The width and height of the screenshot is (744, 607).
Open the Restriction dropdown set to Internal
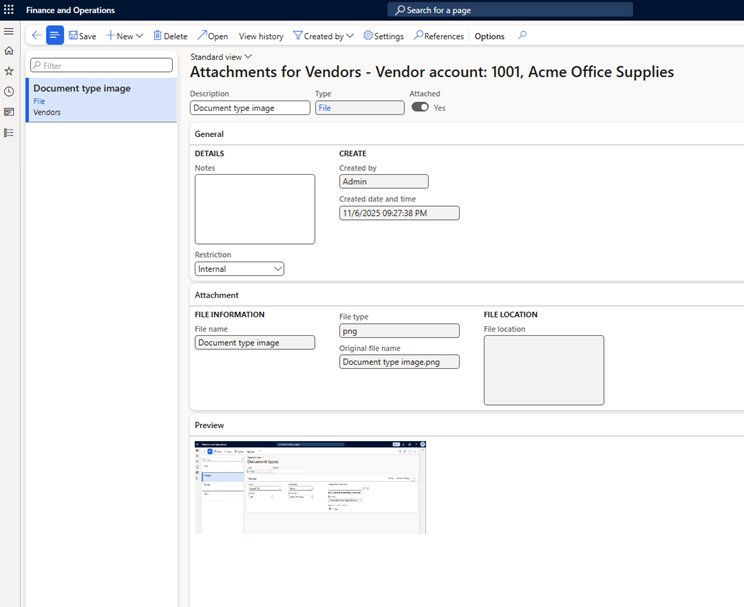coord(239,269)
